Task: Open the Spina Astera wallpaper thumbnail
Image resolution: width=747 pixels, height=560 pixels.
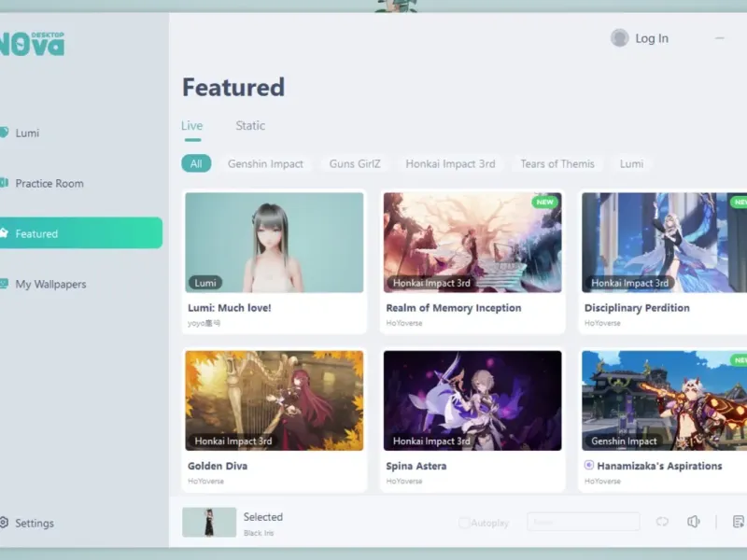Action: [x=472, y=400]
